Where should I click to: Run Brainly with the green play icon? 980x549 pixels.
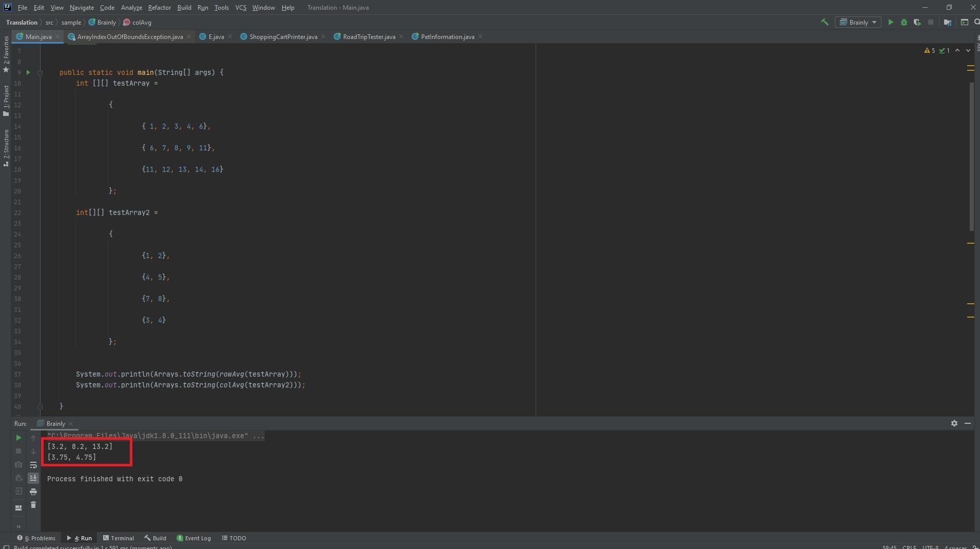[891, 22]
